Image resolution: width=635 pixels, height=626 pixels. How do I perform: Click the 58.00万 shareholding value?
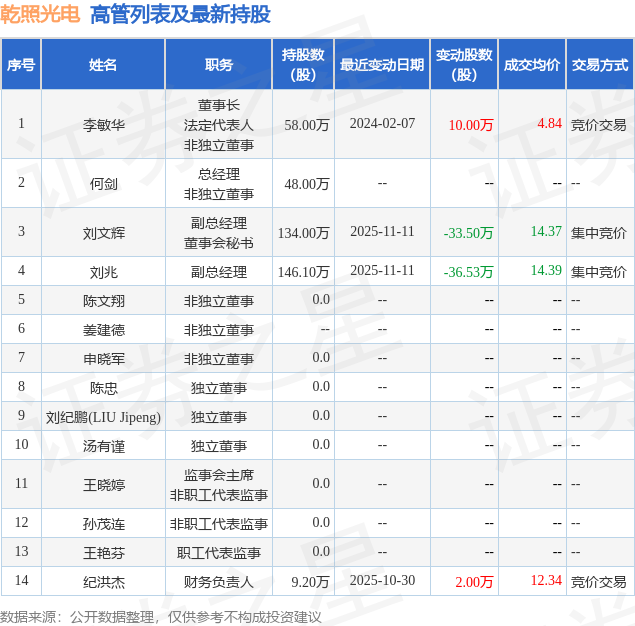click(x=307, y=125)
